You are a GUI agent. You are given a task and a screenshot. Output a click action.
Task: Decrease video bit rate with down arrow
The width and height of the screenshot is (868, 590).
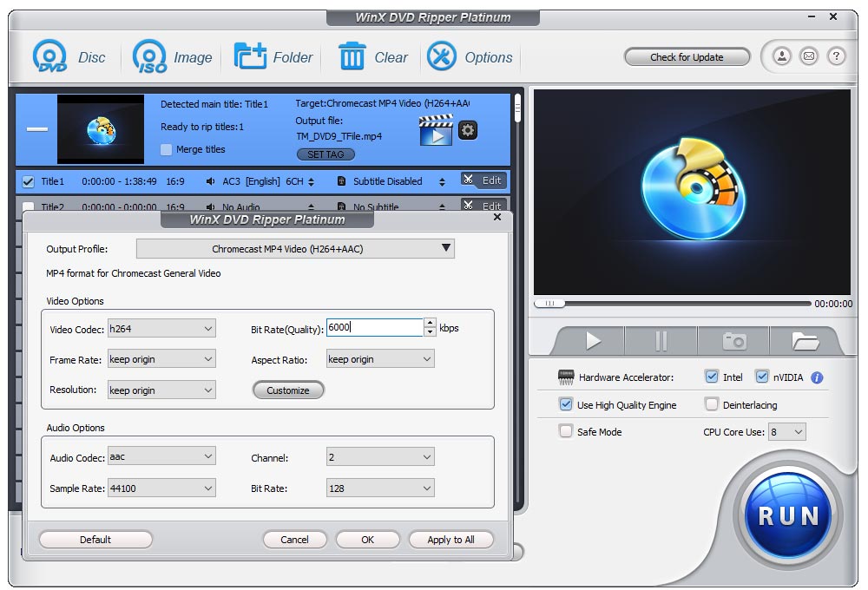[x=431, y=331]
